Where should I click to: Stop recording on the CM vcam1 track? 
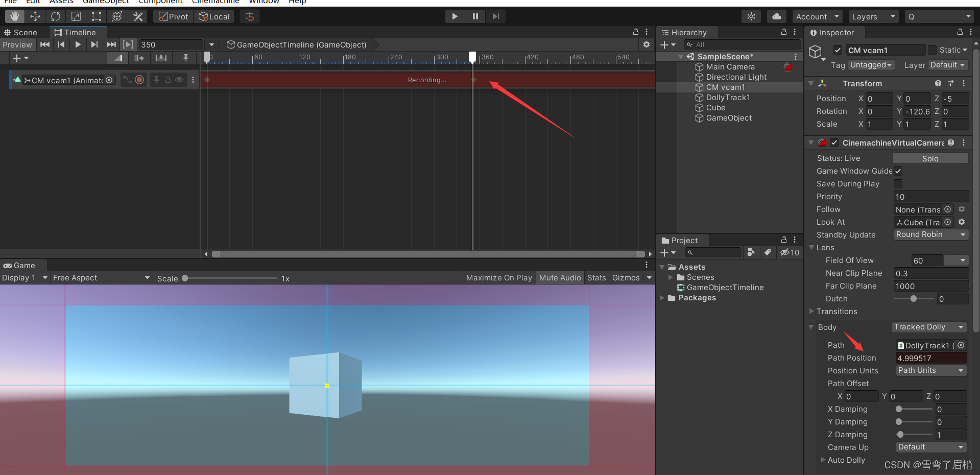[139, 80]
